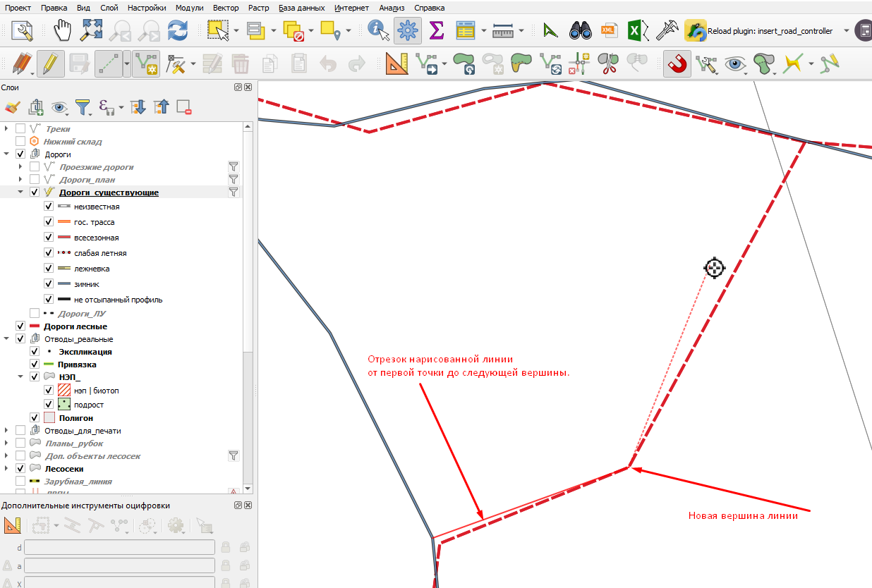Collapse the Дороги group
Image resolution: width=872 pixels, height=588 pixels.
pos(7,154)
